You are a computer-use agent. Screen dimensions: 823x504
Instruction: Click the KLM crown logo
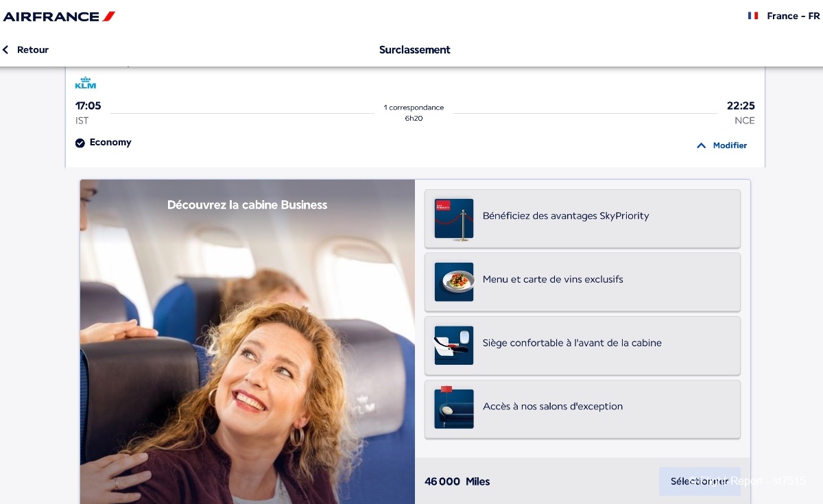tap(86, 83)
